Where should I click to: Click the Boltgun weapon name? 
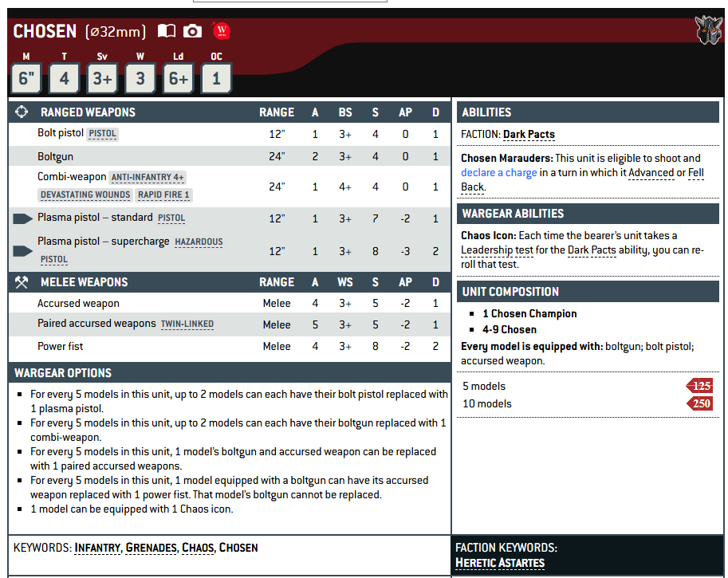click(x=55, y=157)
